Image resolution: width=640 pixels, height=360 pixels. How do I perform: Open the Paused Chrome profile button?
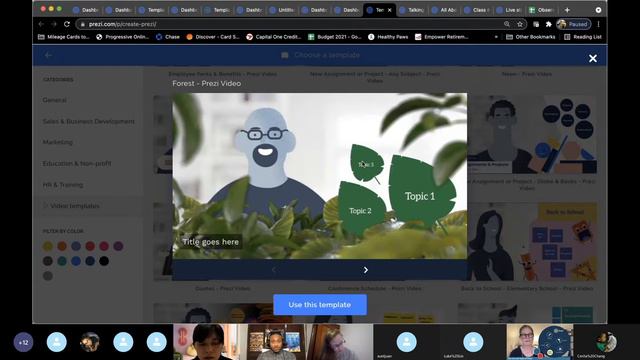coord(573,24)
